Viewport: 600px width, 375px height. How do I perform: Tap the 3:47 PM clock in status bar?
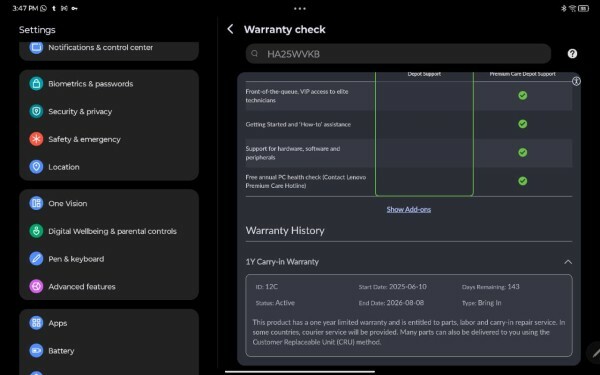click(25, 8)
